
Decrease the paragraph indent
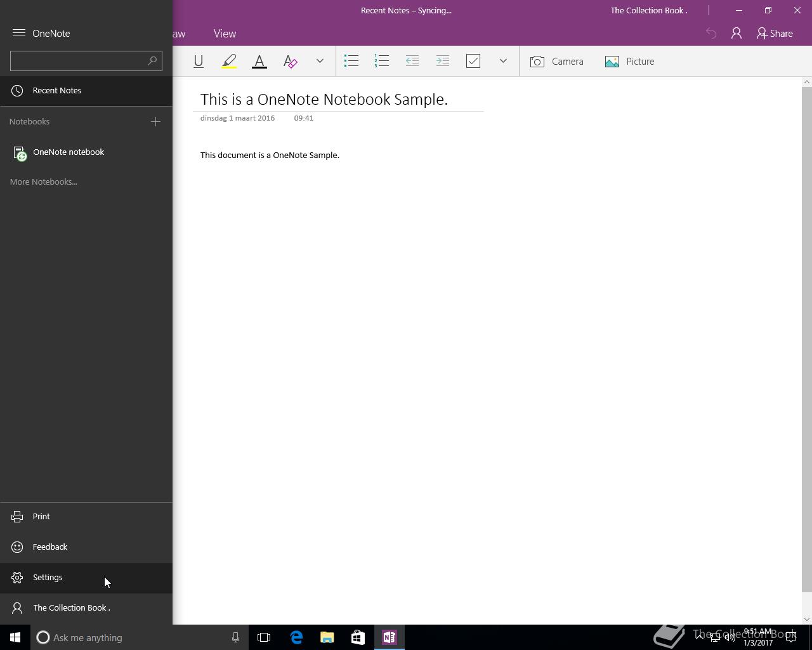[x=412, y=62]
